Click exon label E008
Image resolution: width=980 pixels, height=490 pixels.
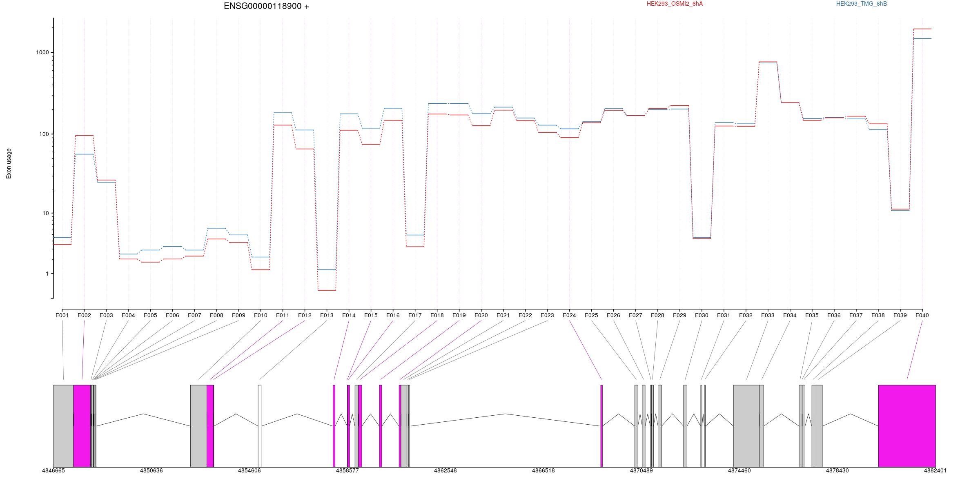(216, 315)
